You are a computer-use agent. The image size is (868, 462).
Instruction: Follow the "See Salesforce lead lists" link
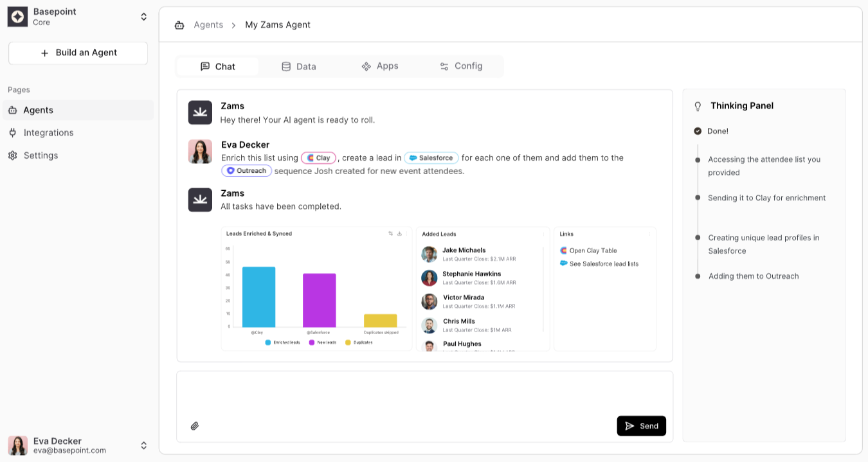click(x=604, y=263)
